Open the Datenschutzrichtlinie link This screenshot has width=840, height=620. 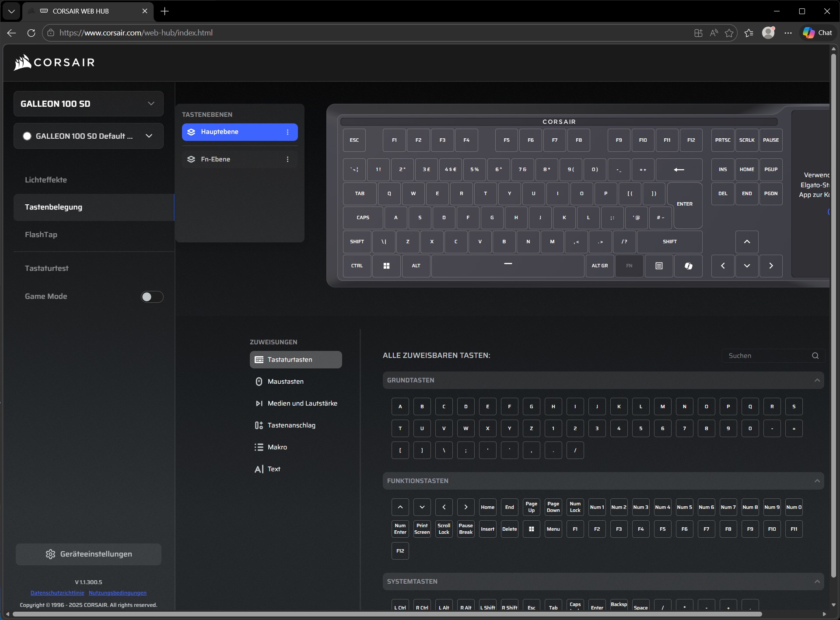[x=57, y=593]
